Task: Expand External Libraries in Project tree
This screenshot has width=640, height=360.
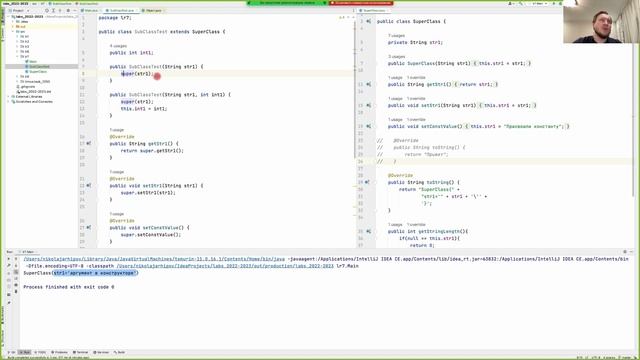Action: [9, 97]
